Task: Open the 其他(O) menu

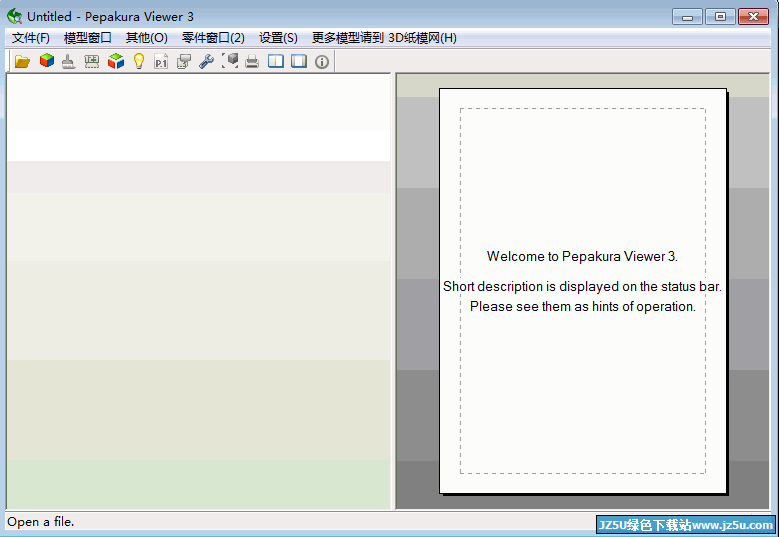Action: (147, 38)
